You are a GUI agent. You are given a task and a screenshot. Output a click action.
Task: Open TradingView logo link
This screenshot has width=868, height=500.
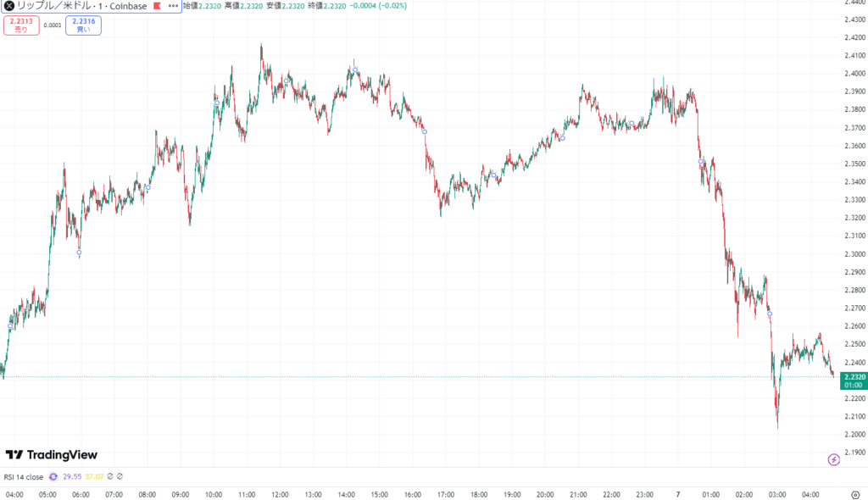click(52, 454)
